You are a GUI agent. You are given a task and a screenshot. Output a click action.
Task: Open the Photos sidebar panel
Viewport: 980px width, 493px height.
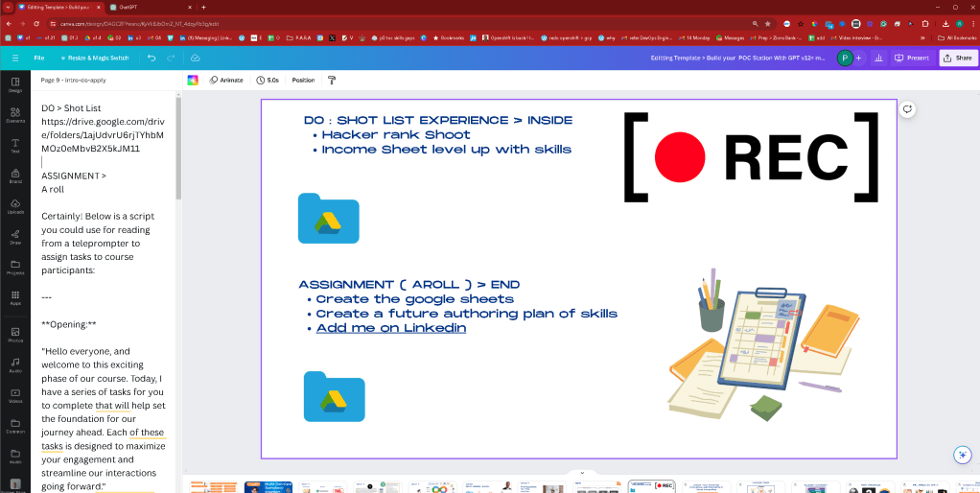15,335
